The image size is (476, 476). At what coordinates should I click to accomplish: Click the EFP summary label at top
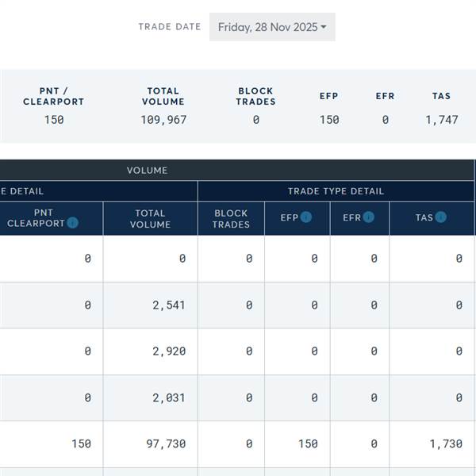tap(329, 96)
